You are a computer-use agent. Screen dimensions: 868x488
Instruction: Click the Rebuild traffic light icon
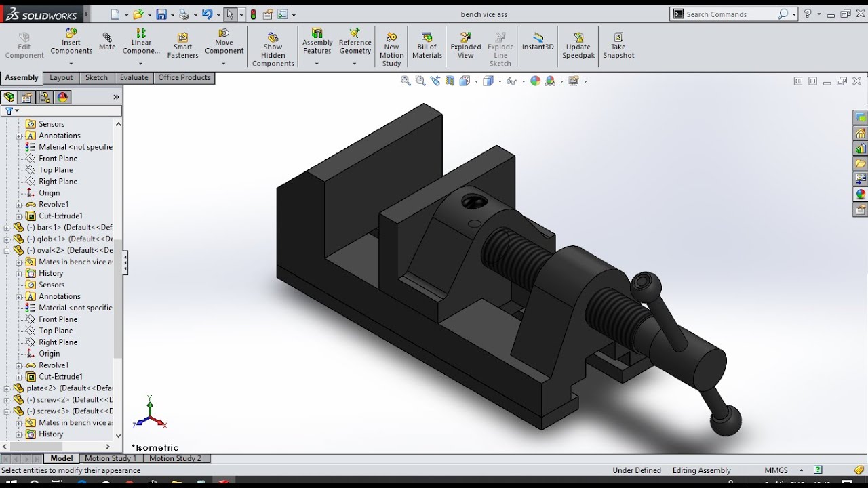point(253,14)
